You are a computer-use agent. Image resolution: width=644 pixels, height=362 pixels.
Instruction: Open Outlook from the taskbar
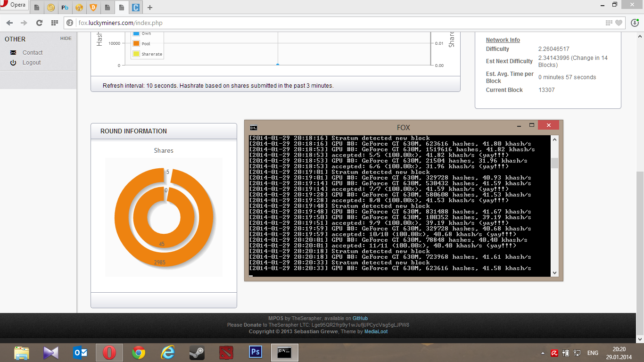[x=80, y=353]
